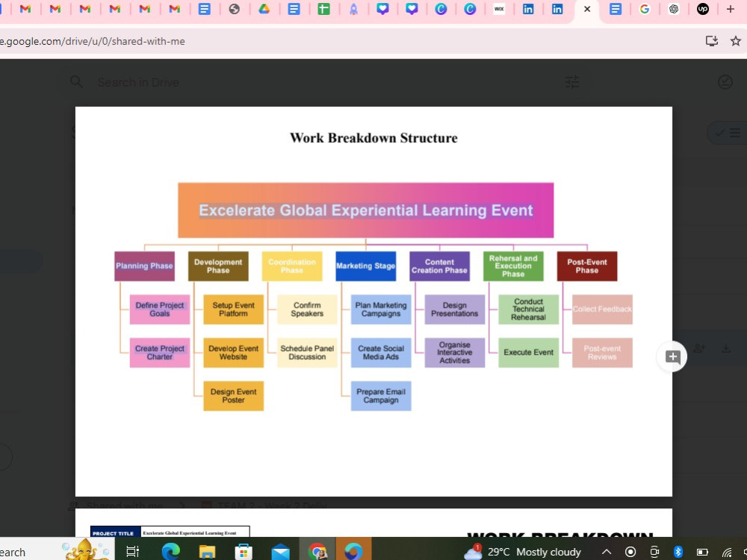Open the offline ready status icon
This screenshot has width=747, height=560.
coord(725,82)
